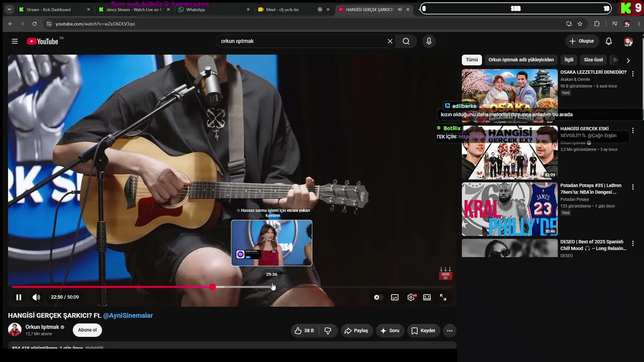Open the HANGİSİ GERÇEK ESKİ SEVGİLİ thumbnail
Screen dimensions: 644x362
[x=510, y=152]
